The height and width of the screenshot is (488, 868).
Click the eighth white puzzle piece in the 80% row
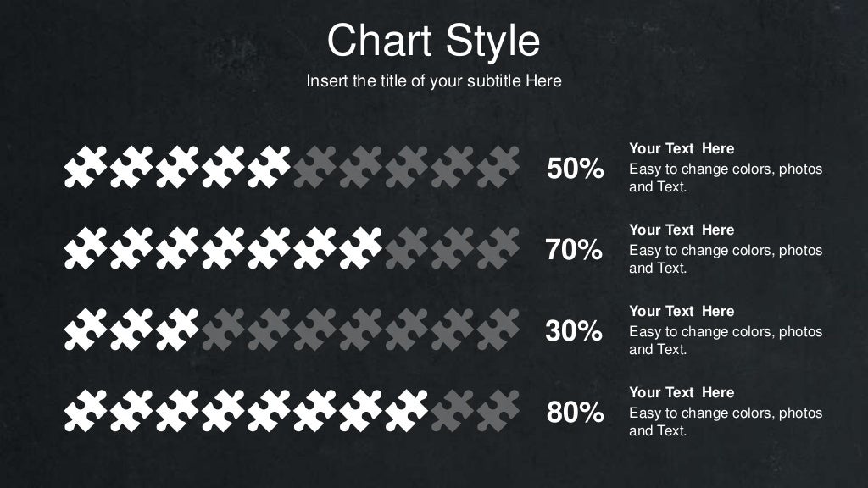[x=406, y=411]
